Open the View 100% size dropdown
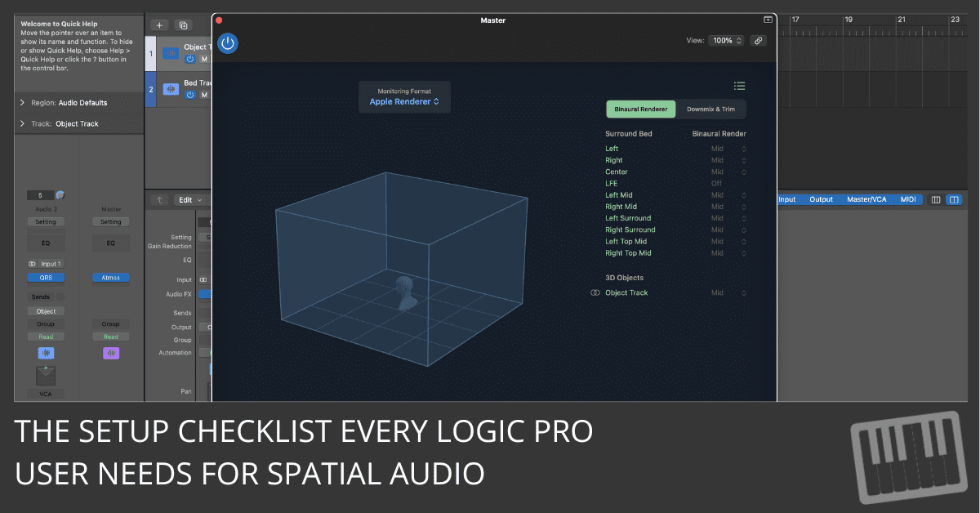Screen dimensions: 980x513 [726, 40]
